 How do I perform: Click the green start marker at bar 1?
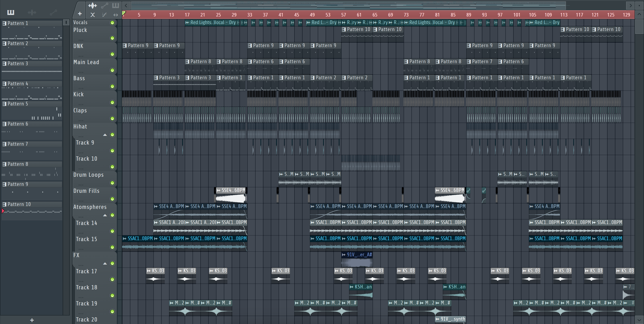tap(124, 13)
